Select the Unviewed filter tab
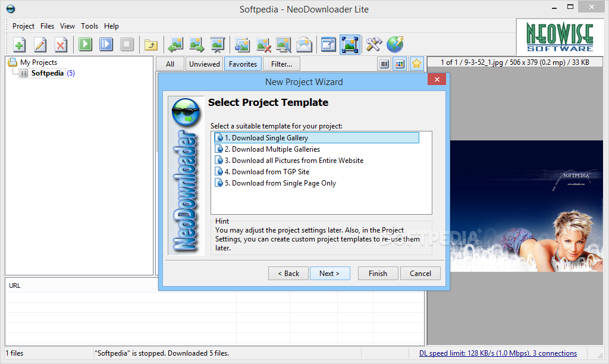609x364 pixels. 205,64
